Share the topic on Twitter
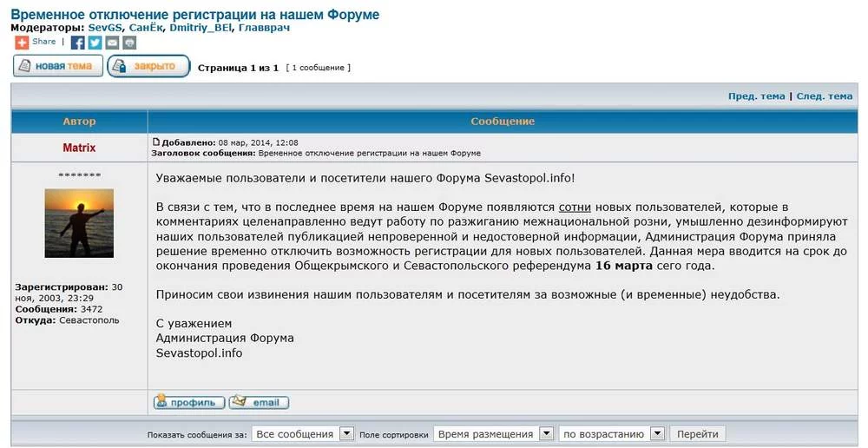 coord(95,43)
